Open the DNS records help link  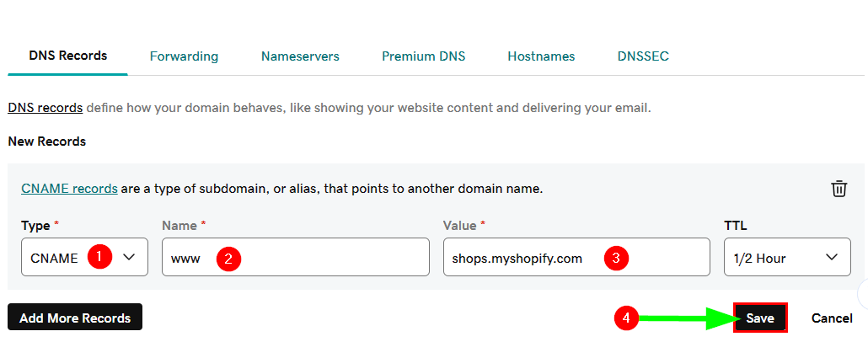(45, 108)
